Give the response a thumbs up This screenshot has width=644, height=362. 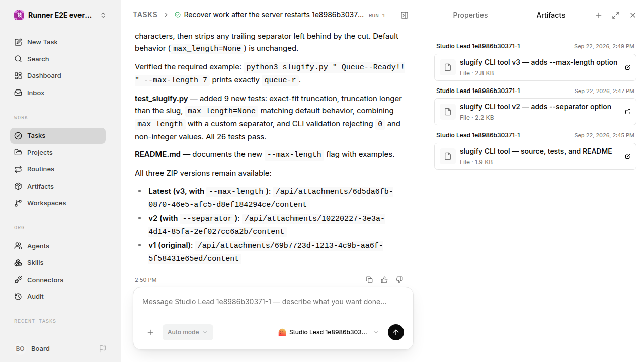[x=384, y=280]
